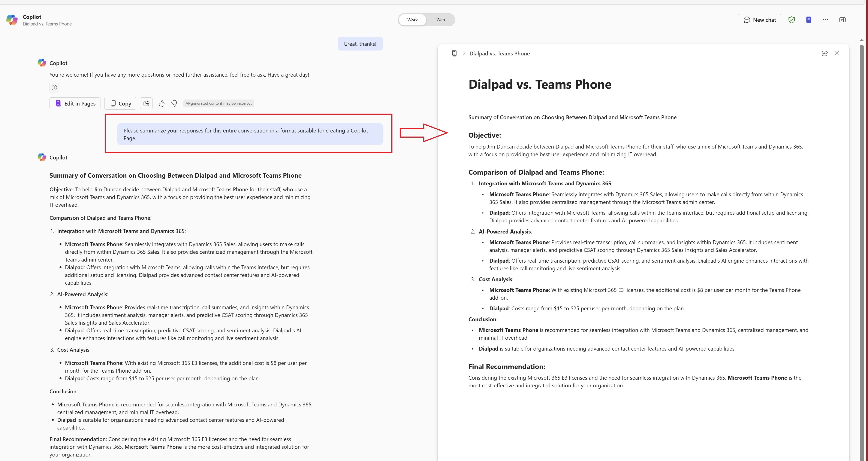Click the AI-generated content may be incorrect label

[218, 103]
